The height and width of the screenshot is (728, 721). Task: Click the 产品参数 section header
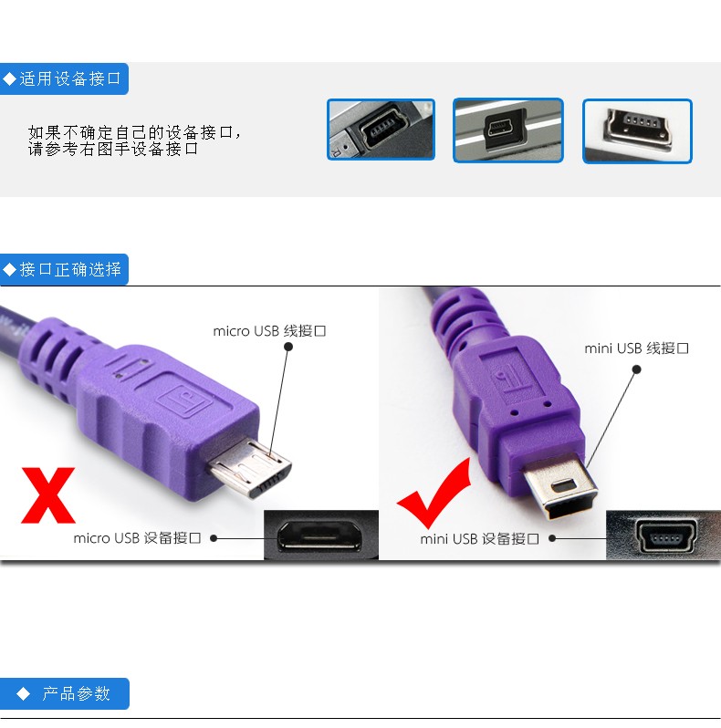point(65,693)
